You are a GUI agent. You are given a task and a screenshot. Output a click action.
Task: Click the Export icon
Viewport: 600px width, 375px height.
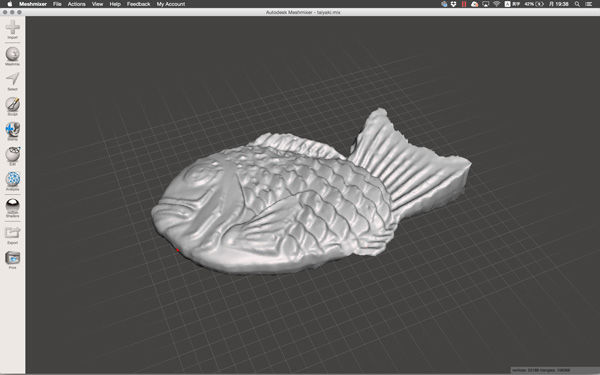[13, 233]
